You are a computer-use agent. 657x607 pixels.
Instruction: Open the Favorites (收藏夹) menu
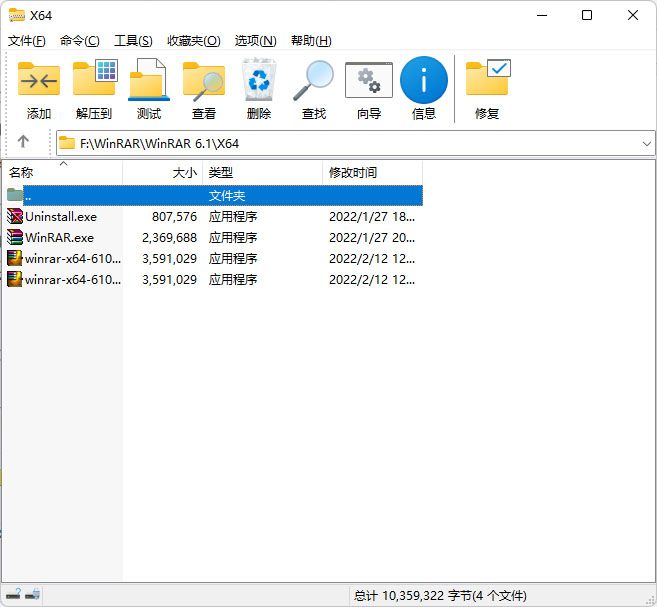194,41
